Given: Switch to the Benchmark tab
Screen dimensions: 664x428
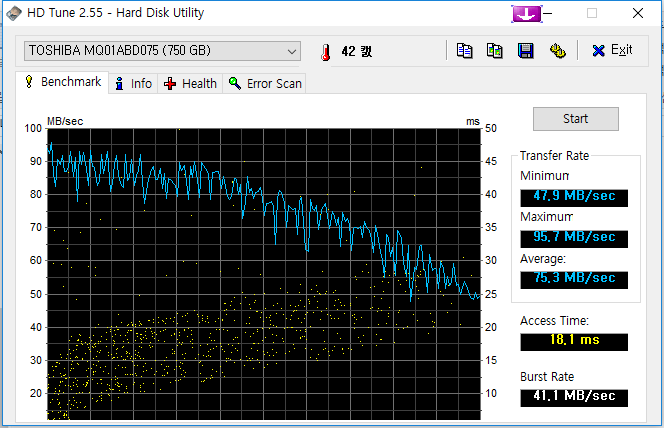Looking at the screenshot, I should click(x=63, y=82).
